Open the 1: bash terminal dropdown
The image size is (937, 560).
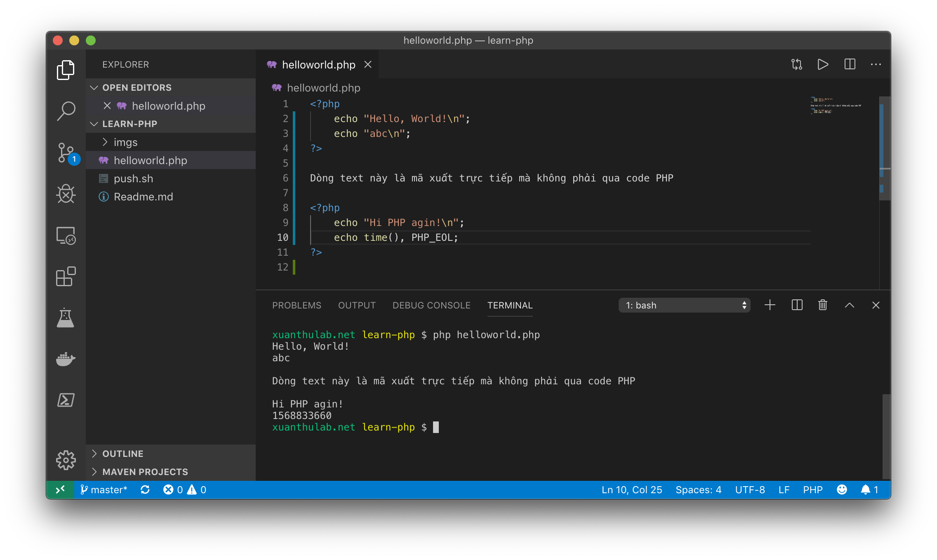tap(685, 305)
